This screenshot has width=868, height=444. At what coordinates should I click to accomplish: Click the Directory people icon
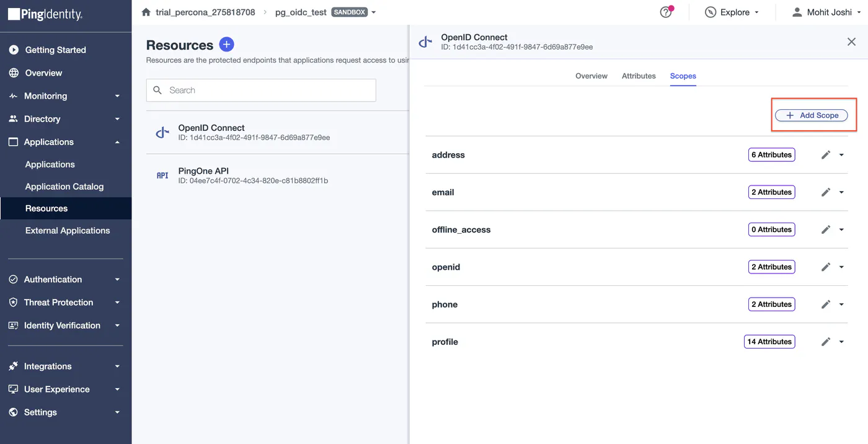point(14,119)
